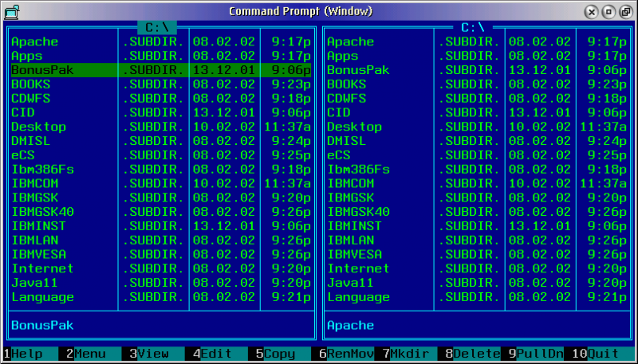Select Language in the right panel

(x=358, y=297)
